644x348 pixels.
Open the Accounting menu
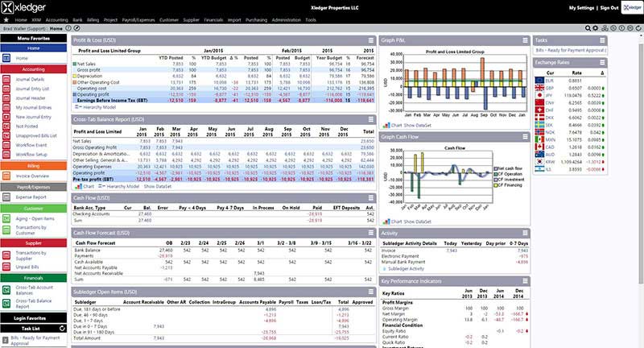[56, 19]
